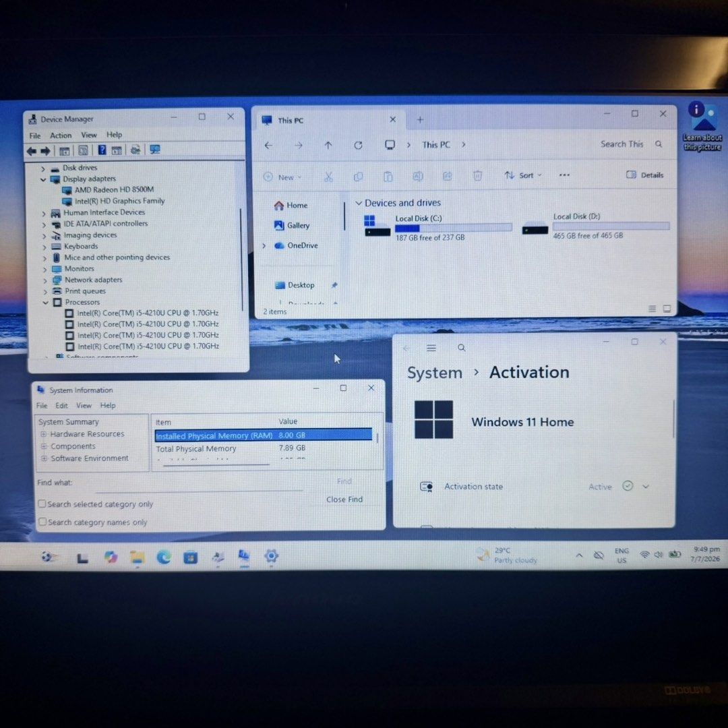Click the Back arrow in Device Manager toolbar

32,151
